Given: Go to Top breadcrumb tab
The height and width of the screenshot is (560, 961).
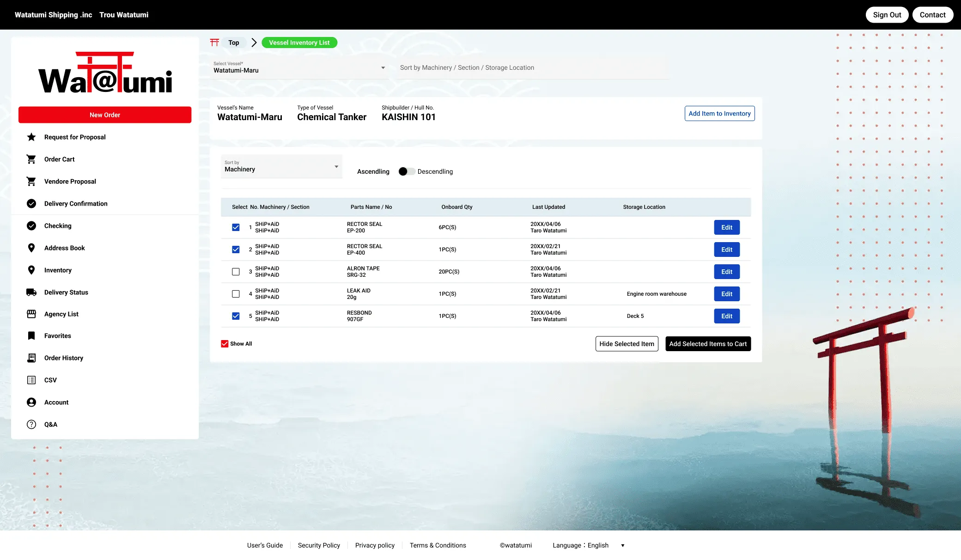Looking at the screenshot, I should tap(234, 43).
